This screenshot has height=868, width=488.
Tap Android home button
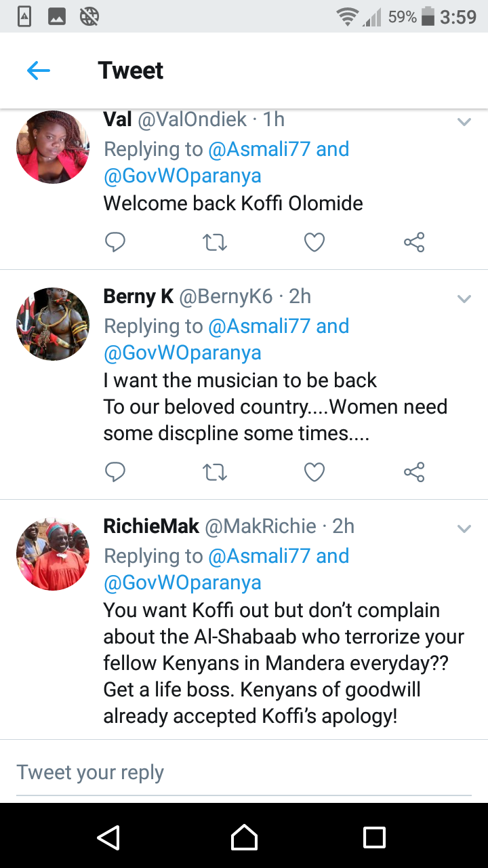[244, 837]
